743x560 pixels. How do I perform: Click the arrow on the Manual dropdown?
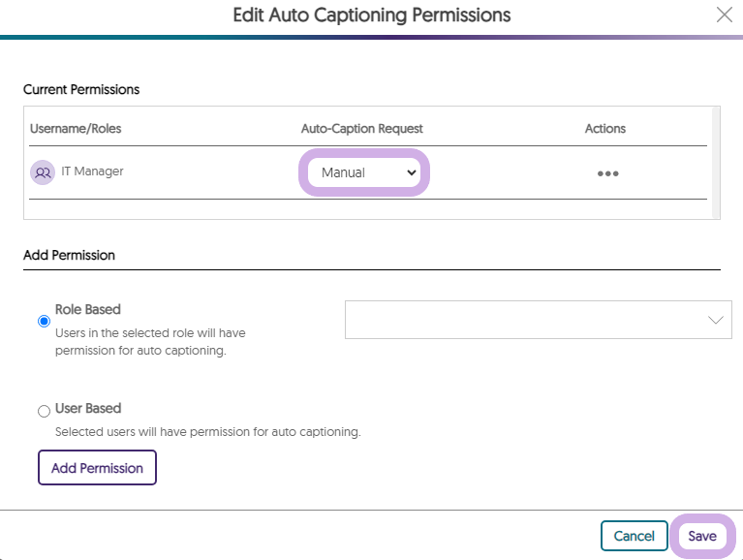pyautogui.click(x=412, y=172)
